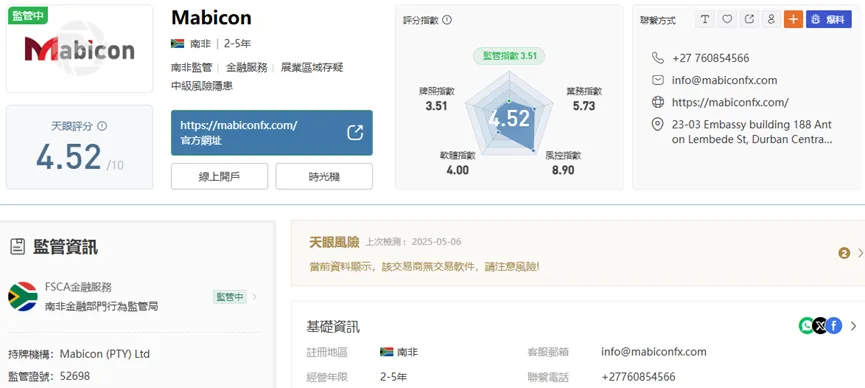Click the 軟體指數 4.00 value
865x388 pixels.
point(457,170)
